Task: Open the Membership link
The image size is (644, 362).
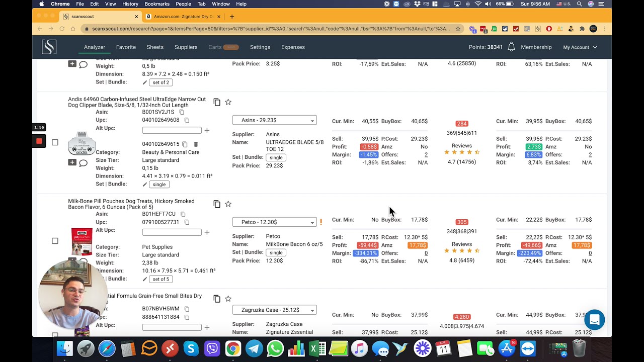Action: click(x=536, y=47)
